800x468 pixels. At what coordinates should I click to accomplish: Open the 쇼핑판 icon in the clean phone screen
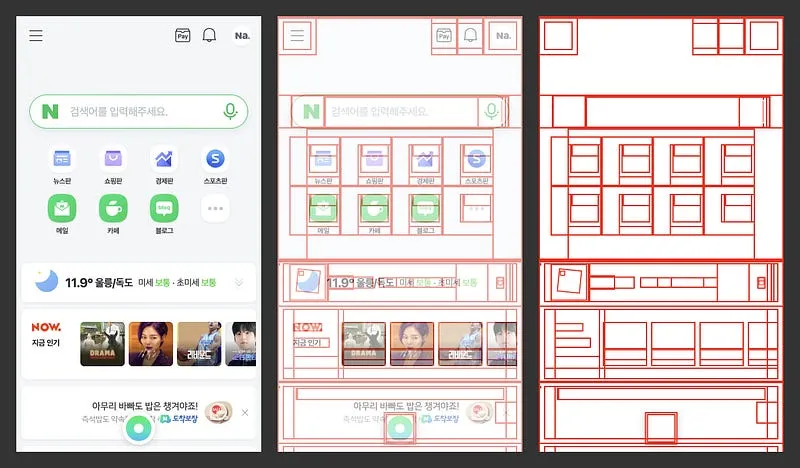click(113, 159)
